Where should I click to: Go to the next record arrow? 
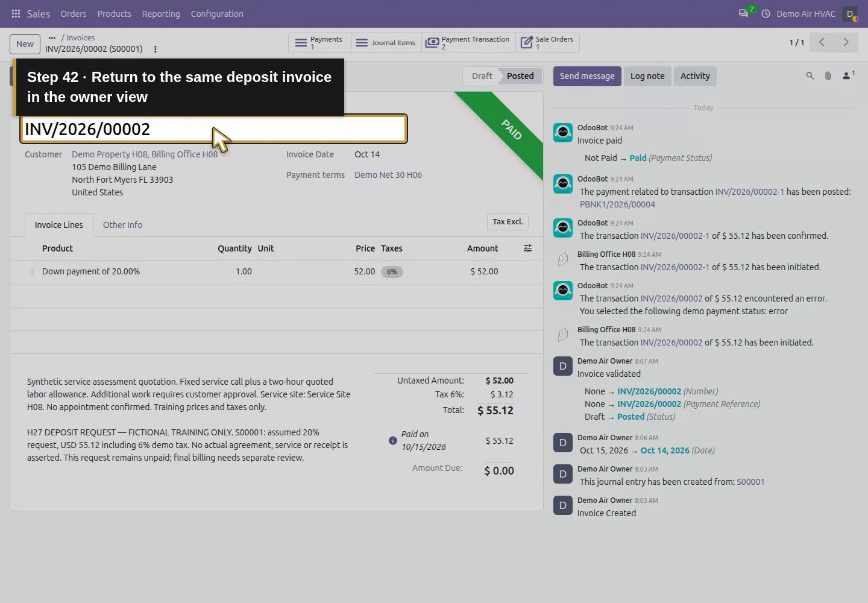(846, 42)
